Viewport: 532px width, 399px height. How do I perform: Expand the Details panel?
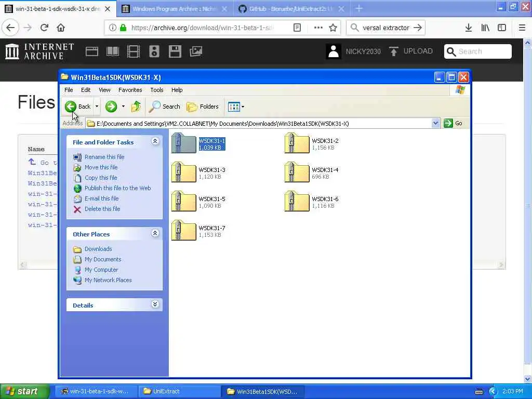coord(155,304)
